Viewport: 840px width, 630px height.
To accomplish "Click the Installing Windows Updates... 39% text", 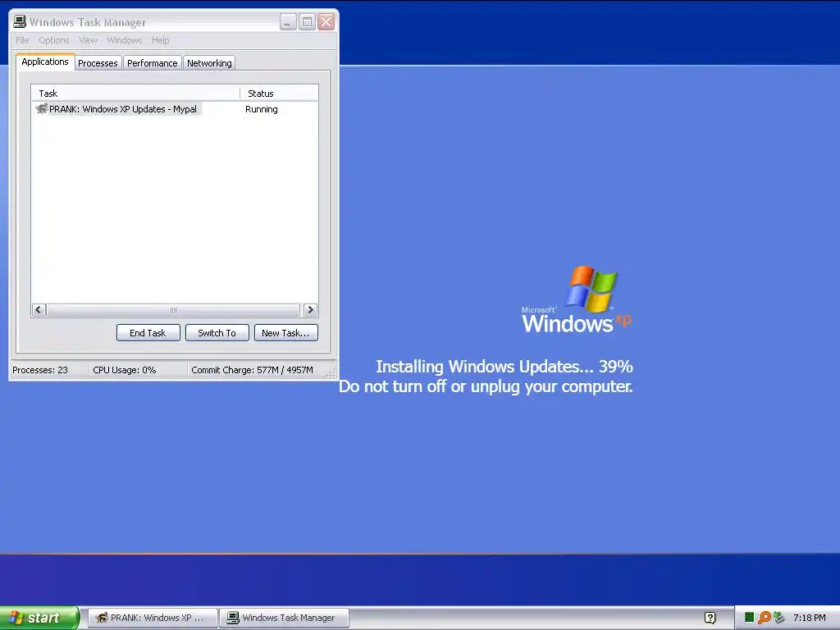I will pyautogui.click(x=504, y=367).
